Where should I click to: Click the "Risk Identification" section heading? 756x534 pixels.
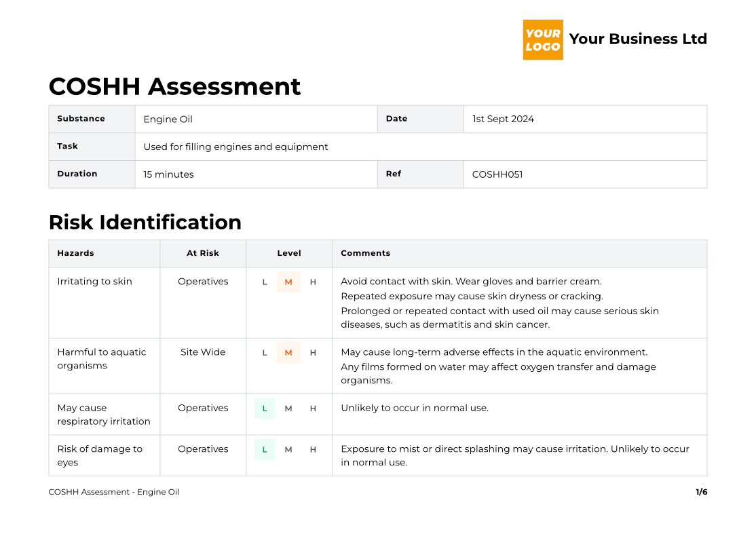pos(145,223)
